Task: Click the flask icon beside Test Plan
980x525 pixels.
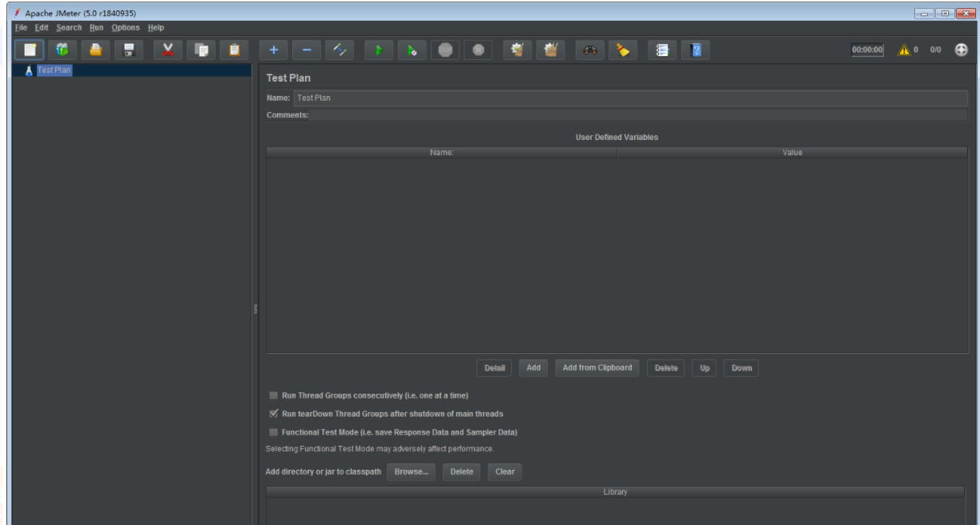Action: tap(30, 70)
